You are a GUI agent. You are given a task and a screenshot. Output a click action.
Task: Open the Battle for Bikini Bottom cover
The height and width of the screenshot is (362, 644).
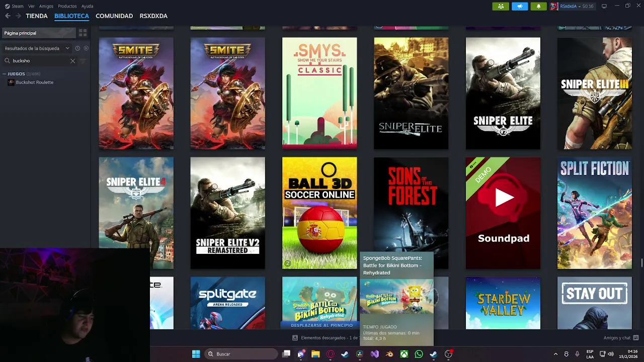319,299
